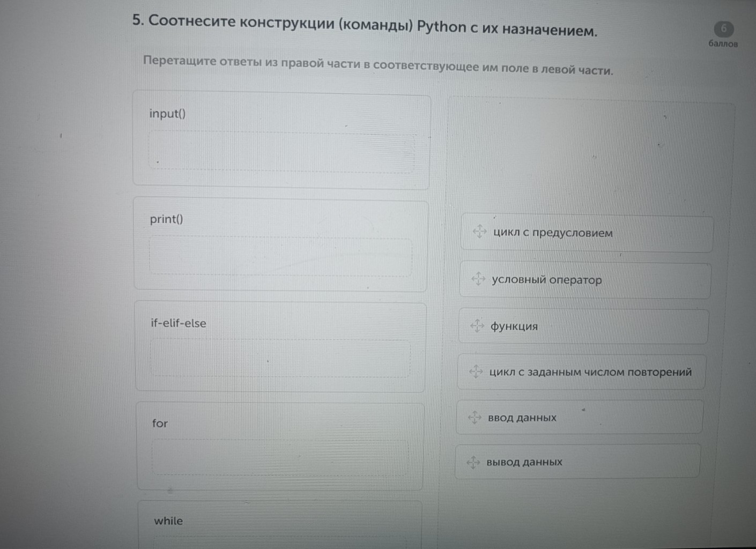This screenshot has width=756, height=549.
Task: Click the drag icon on "цикл с заданным числом повторений"
Action: click(475, 372)
